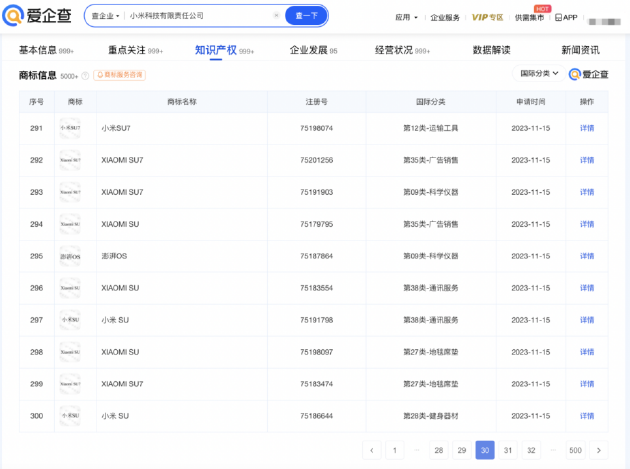
Task: Switch to the 企业发展 tab
Action: (313, 50)
